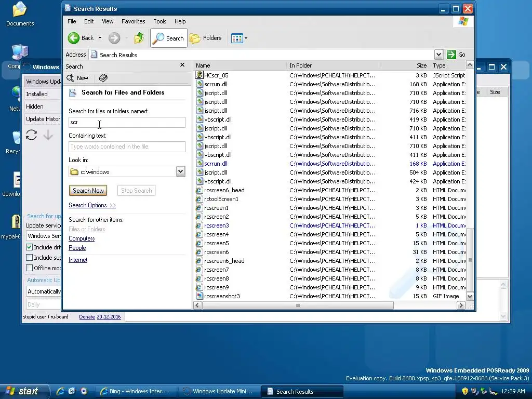The width and height of the screenshot is (532, 399).
Task: Select the HCscr_05 script file icon
Action: (199, 75)
